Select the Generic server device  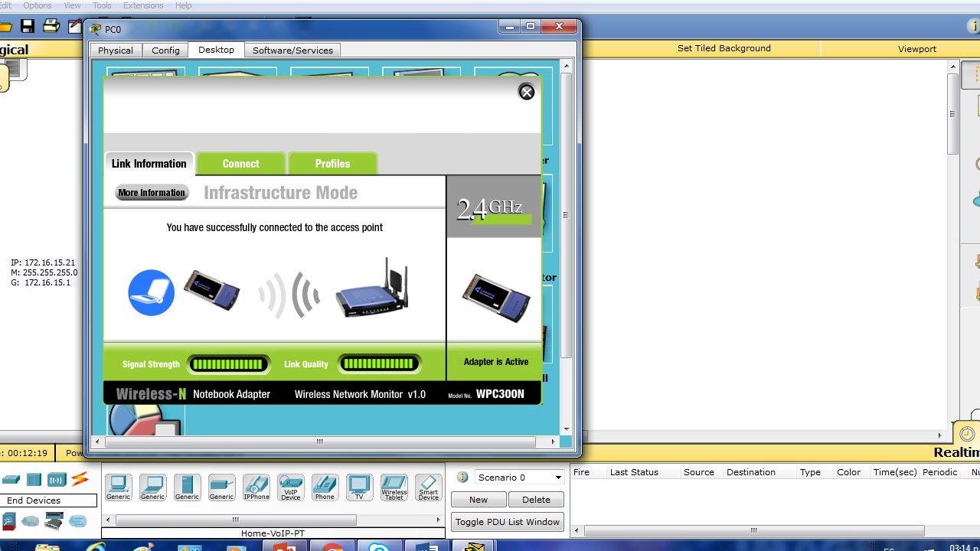[187, 487]
